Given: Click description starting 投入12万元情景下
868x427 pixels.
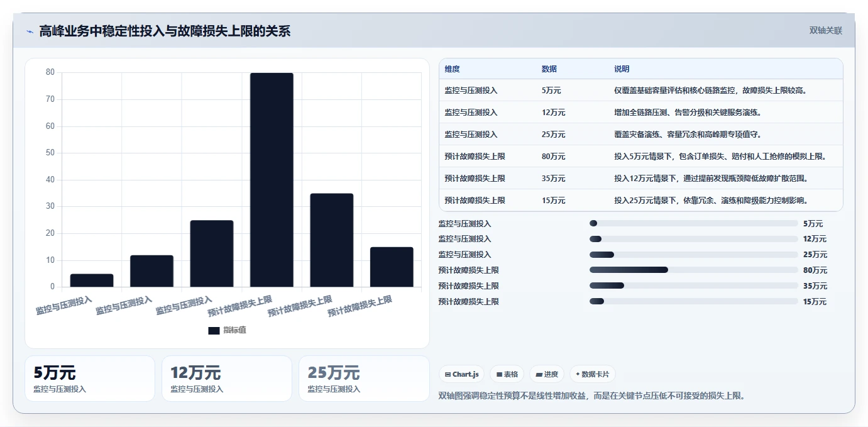Looking at the screenshot, I should 711,179.
